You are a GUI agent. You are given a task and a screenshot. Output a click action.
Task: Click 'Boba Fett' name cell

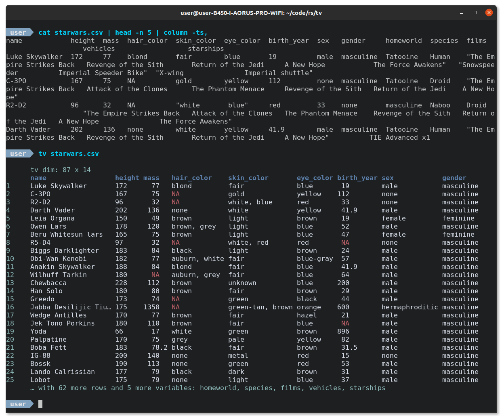click(48, 348)
